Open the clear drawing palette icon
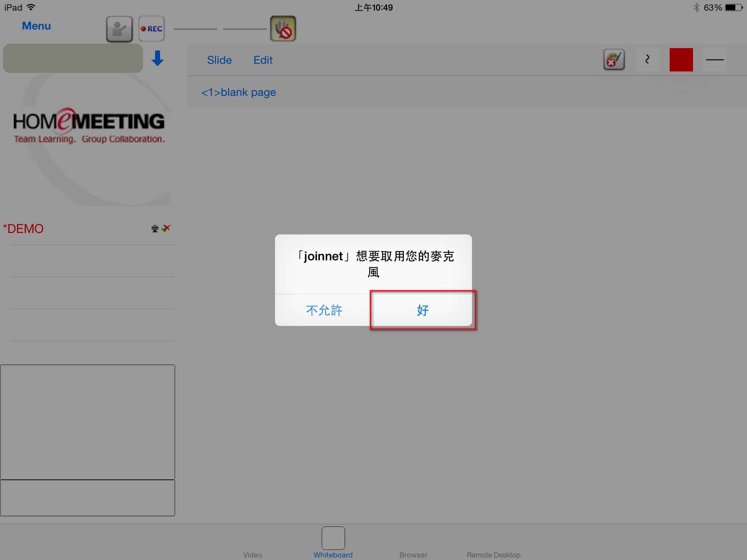The width and height of the screenshot is (747, 560). tap(614, 59)
